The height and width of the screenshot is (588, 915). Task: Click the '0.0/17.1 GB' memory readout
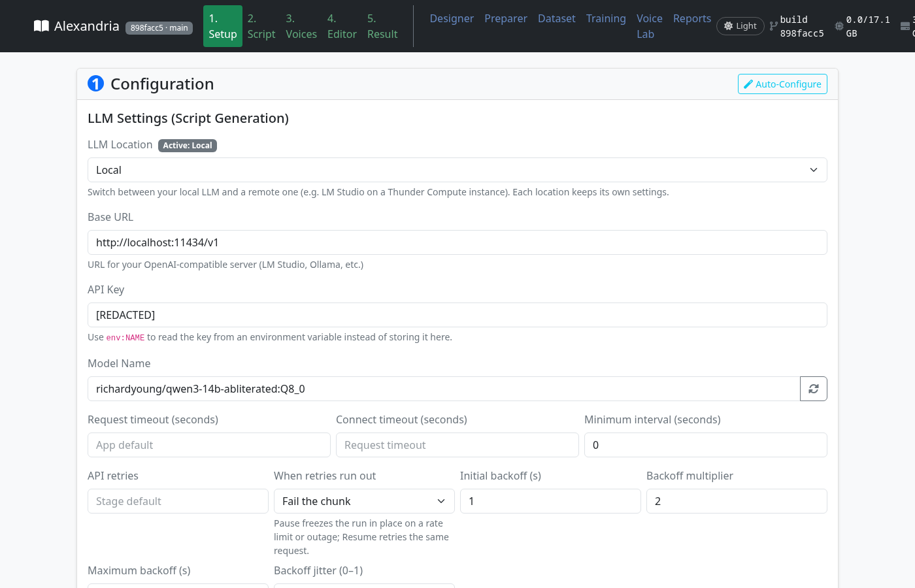(868, 26)
